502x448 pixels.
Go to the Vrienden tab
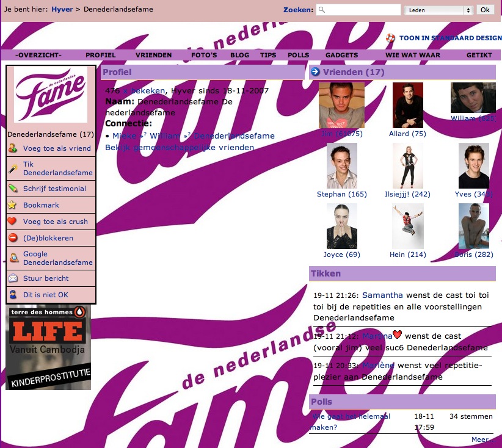(x=154, y=55)
